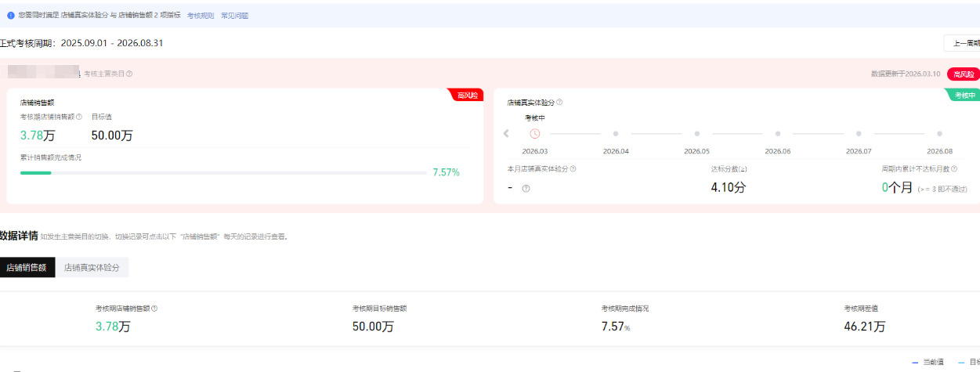This screenshot has height=372, width=980.
Task: Click the 50.00万 考核期目标销售额 value in the details section
Action: (373, 327)
